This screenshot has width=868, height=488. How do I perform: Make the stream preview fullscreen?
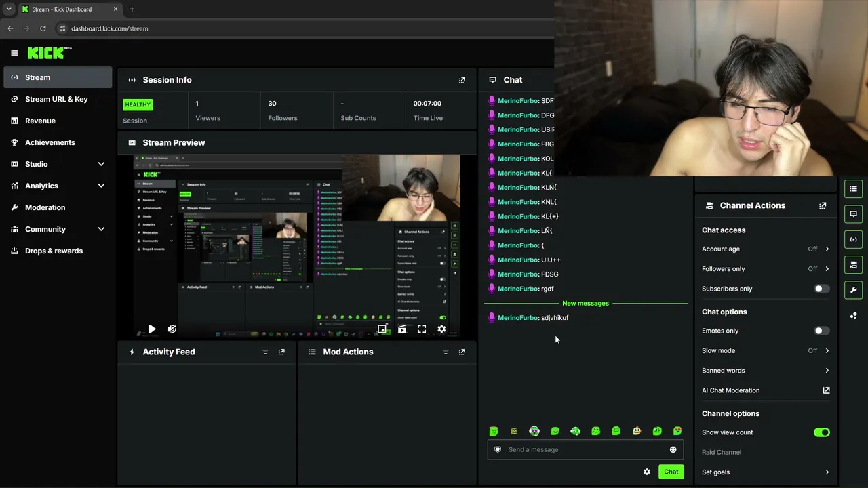pyautogui.click(x=422, y=329)
